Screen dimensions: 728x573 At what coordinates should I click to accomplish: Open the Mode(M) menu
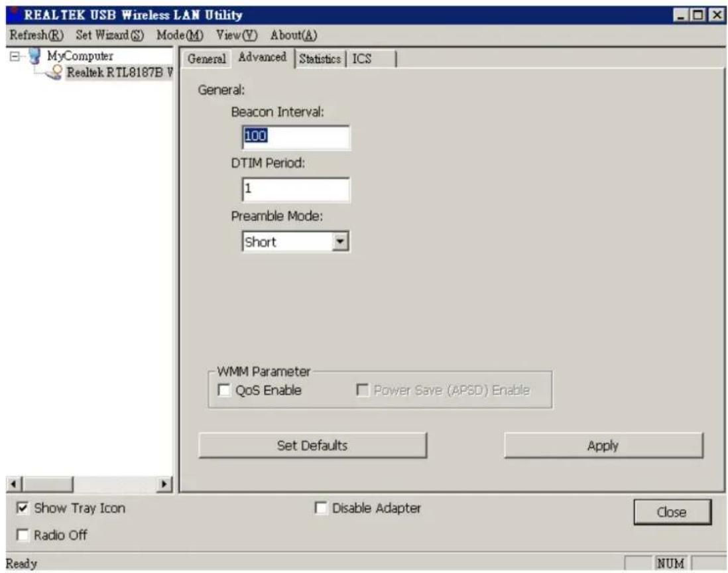180,35
